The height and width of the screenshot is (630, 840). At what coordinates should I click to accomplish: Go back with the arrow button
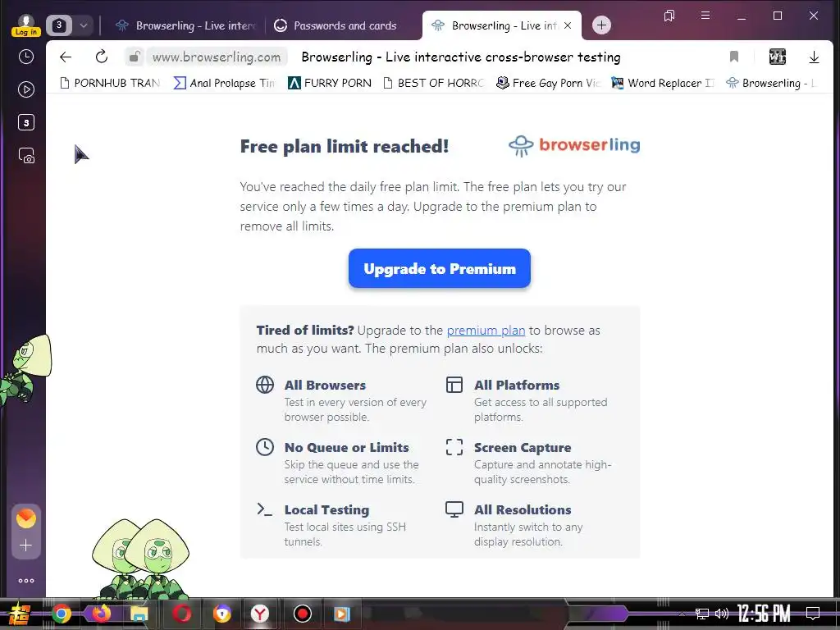tap(66, 57)
